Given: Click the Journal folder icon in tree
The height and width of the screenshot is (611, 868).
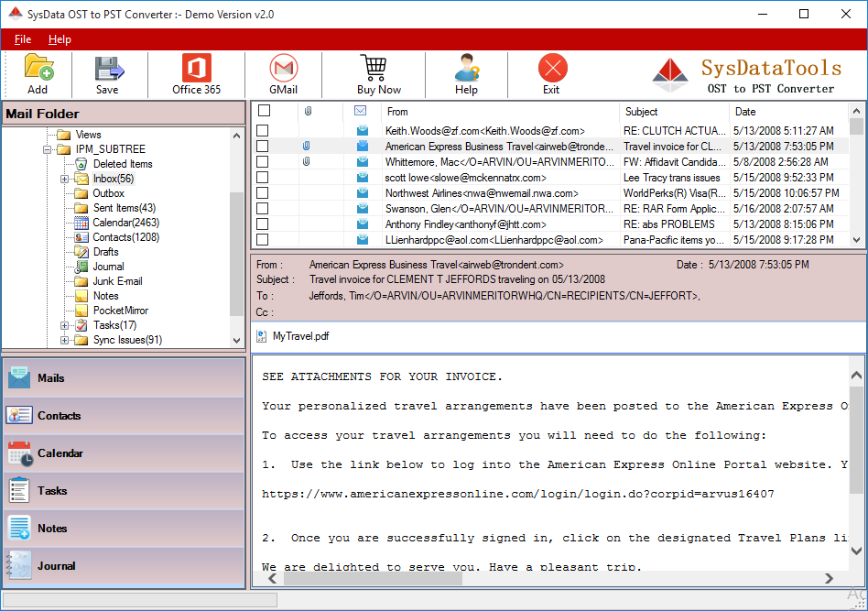Looking at the screenshot, I should click(x=81, y=267).
